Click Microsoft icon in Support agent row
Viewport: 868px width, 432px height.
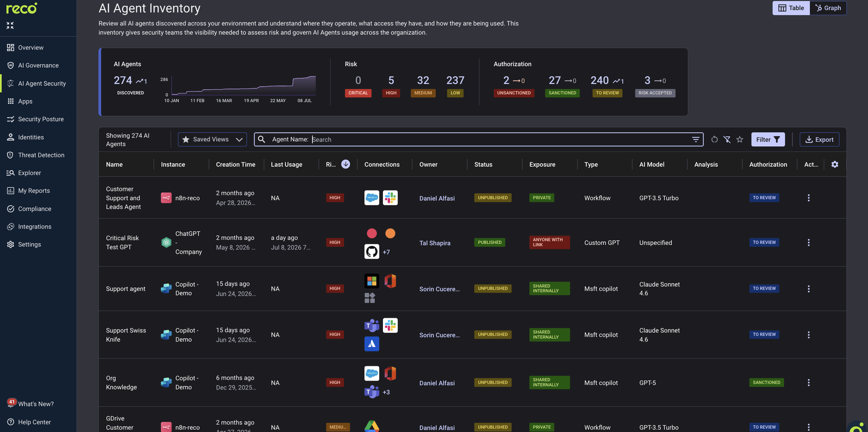click(x=372, y=281)
